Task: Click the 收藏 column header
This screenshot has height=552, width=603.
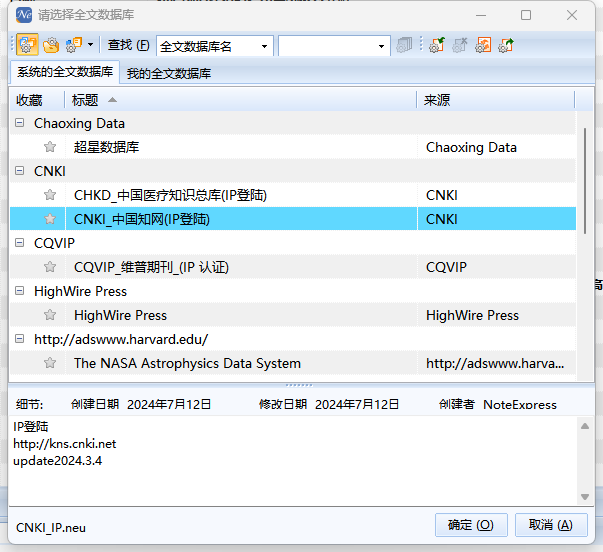Action: [x=37, y=100]
